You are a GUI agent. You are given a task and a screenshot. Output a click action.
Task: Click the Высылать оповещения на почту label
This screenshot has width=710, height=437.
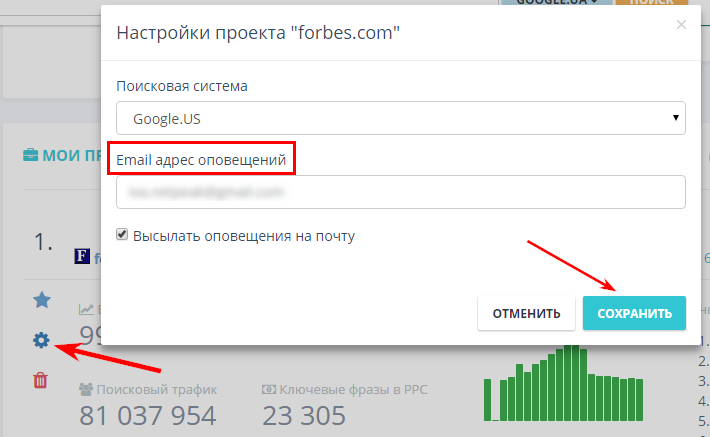click(x=244, y=236)
